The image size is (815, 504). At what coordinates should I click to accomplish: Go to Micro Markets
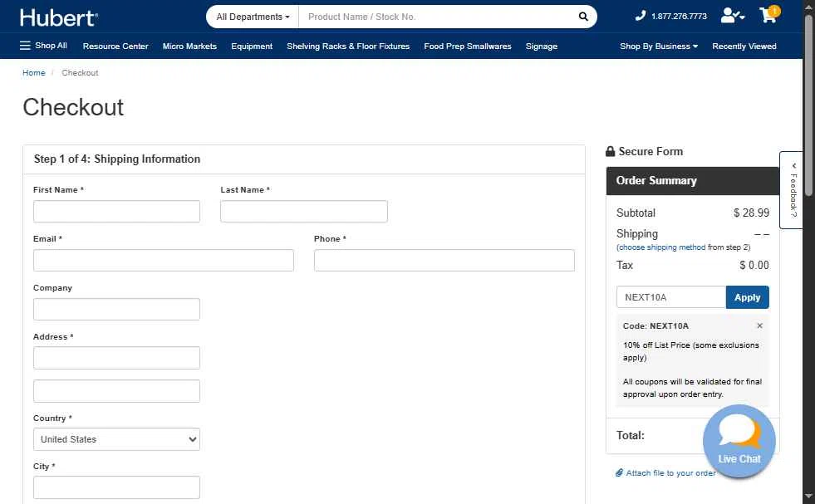(x=189, y=46)
